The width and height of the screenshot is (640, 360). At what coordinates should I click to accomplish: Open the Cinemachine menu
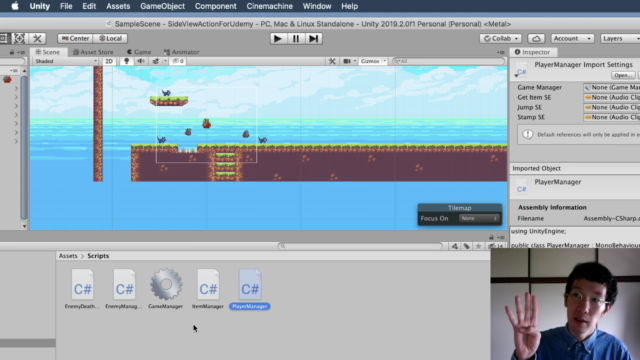click(269, 6)
